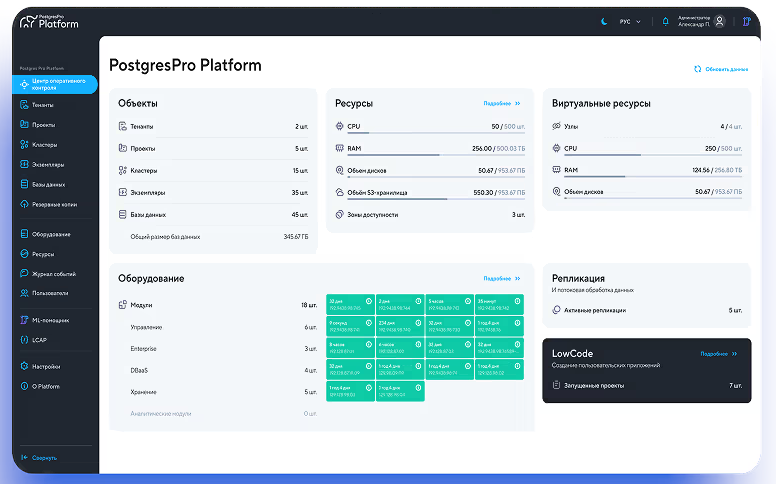Viewport: 776px width, 484px height.
Task: Click Базы данных row icon in Объекты
Action: pos(123,214)
